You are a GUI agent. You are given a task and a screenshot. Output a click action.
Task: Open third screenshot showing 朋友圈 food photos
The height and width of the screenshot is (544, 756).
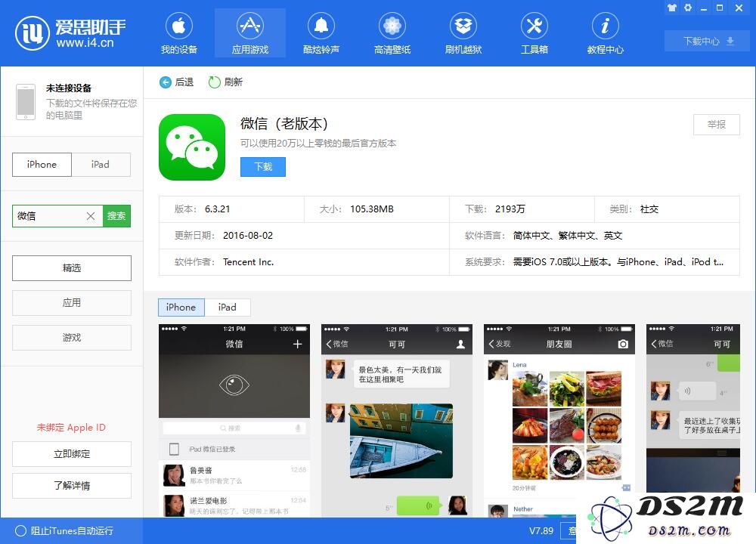point(559,421)
